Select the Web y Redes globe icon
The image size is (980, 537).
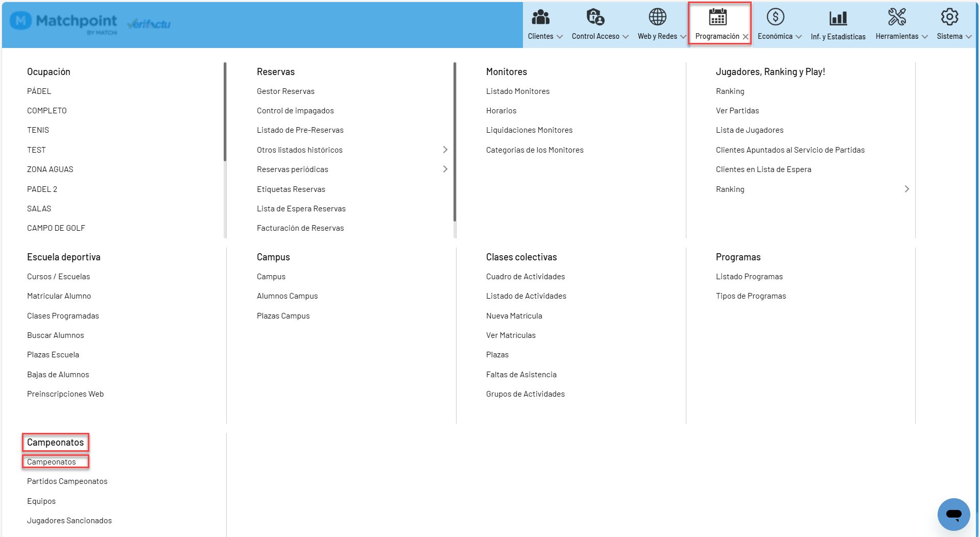point(657,17)
